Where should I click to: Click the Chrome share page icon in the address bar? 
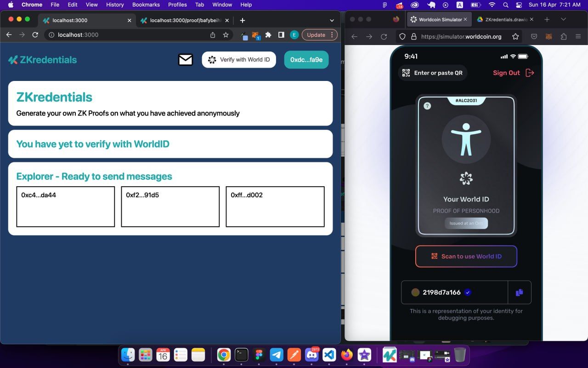point(213,35)
